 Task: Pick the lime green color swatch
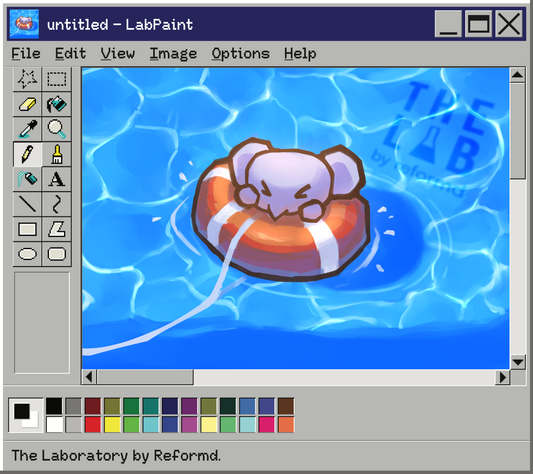(x=131, y=424)
